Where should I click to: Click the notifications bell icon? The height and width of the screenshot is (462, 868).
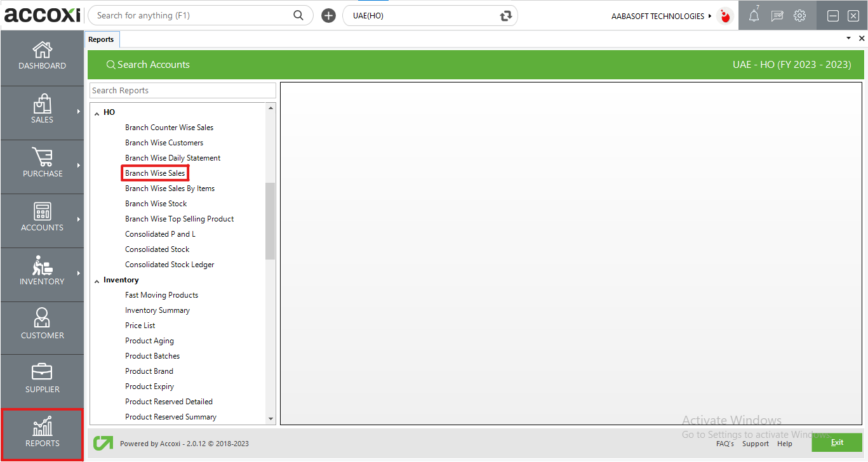pos(754,16)
